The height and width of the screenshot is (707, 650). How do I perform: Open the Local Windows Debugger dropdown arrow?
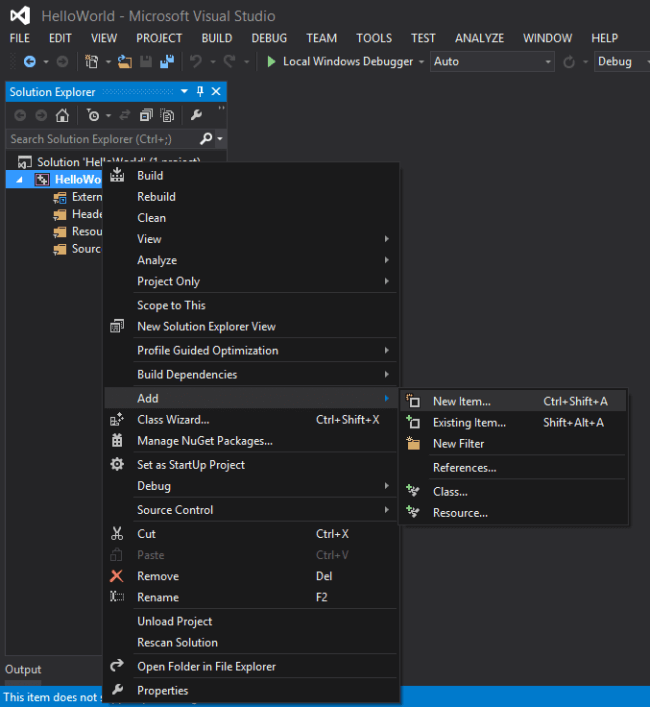click(x=421, y=62)
